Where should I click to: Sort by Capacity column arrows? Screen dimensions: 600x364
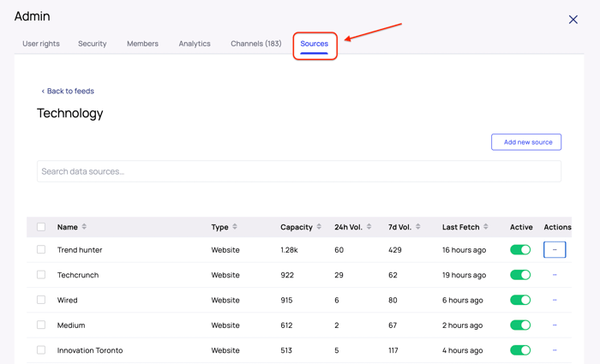click(x=319, y=227)
